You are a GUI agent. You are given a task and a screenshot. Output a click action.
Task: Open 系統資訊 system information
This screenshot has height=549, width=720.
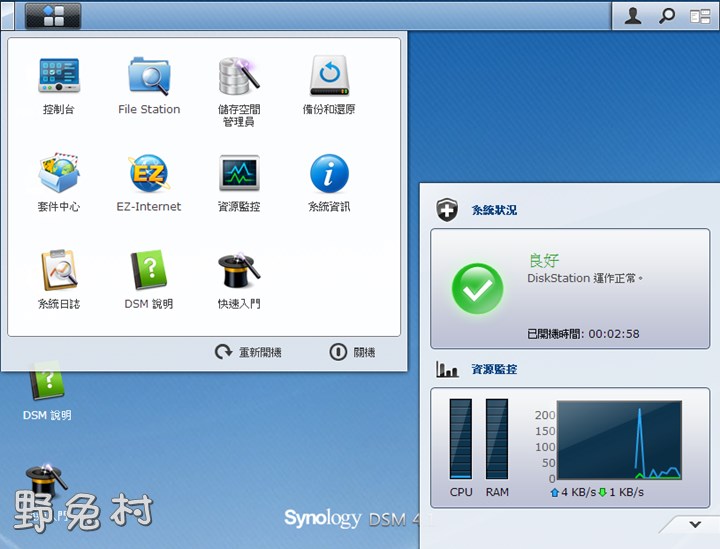point(329,183)
